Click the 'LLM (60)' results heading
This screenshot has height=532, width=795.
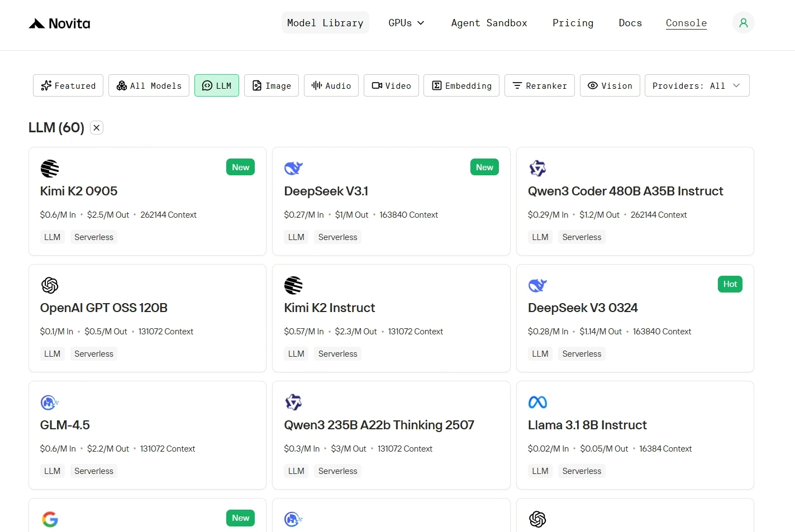coord(56,128)
